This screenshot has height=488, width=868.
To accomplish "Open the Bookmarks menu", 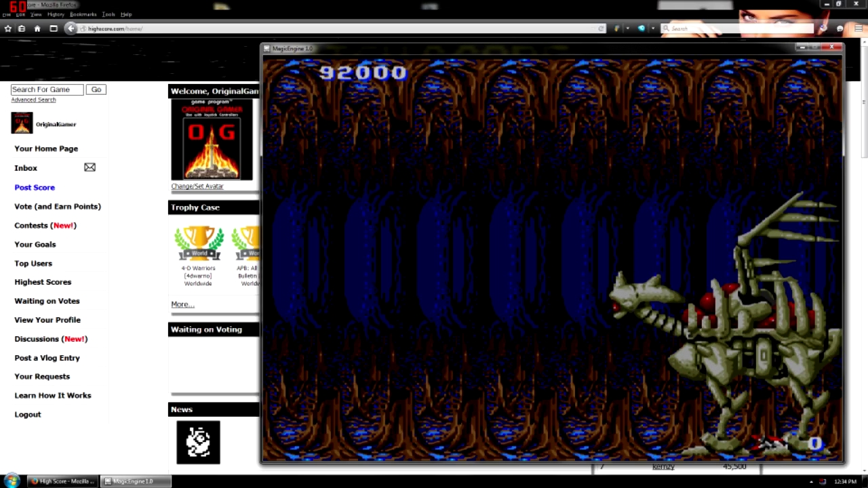I will pyautogui.click(x=83, y=14).
